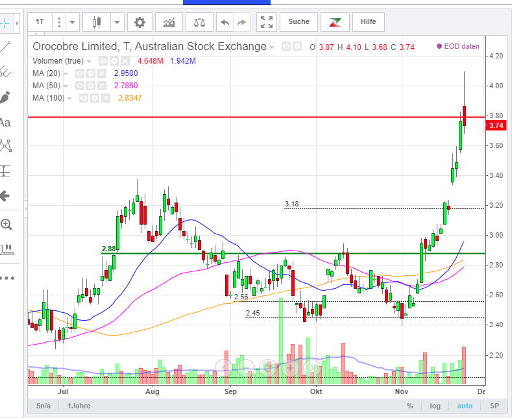Select the text annotation tool
Viewport: 512px width, 420px height.
pos(6,123)
